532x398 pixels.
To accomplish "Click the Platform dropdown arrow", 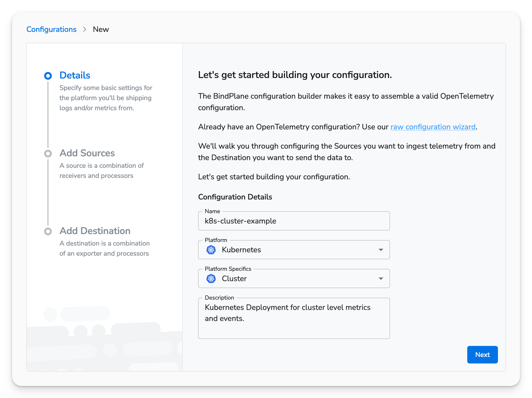I will point(381,250).
